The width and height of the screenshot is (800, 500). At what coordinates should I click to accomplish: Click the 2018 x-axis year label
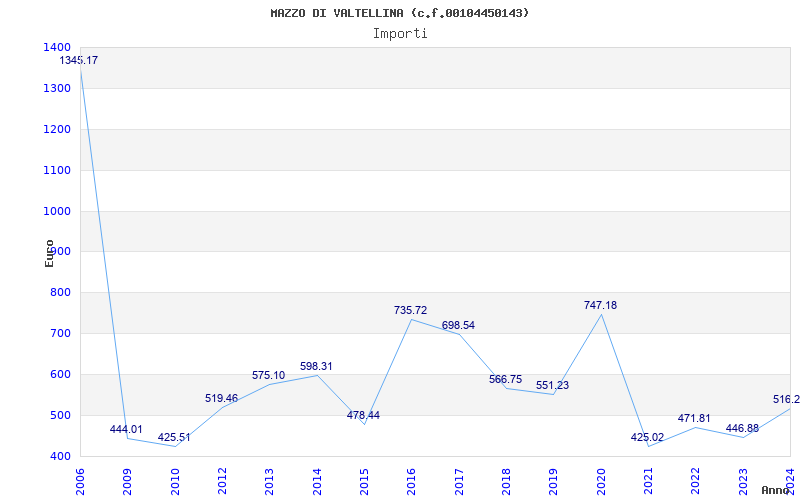click(506, 482)
